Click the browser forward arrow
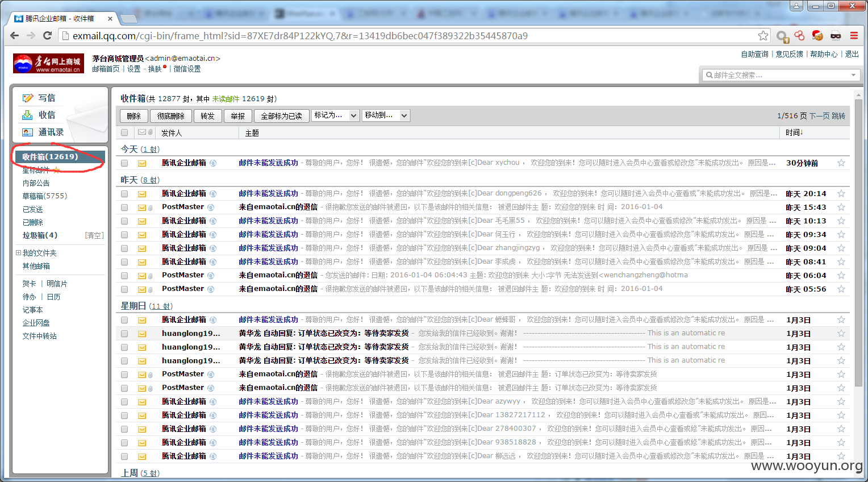Screen dimensions: 868x482 [x=31, y=36]
